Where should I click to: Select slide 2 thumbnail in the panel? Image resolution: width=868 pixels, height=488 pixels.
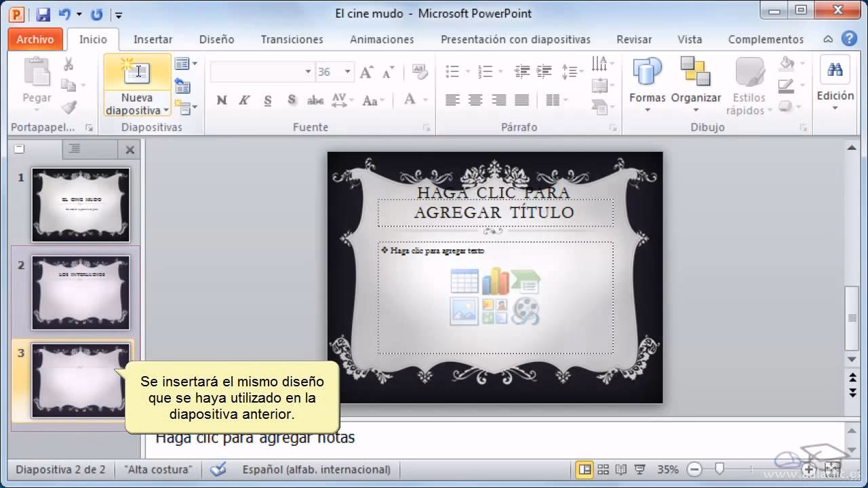(x=81, y=291)
